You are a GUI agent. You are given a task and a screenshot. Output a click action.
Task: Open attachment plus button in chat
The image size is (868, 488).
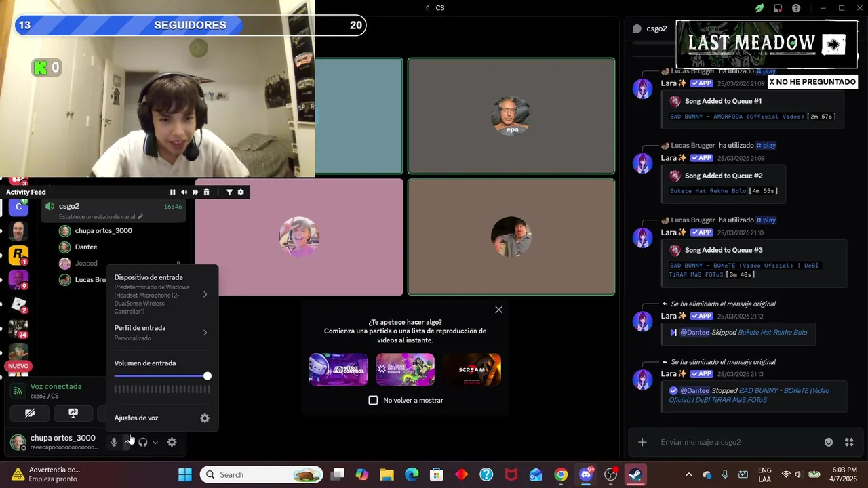[642, 442]
